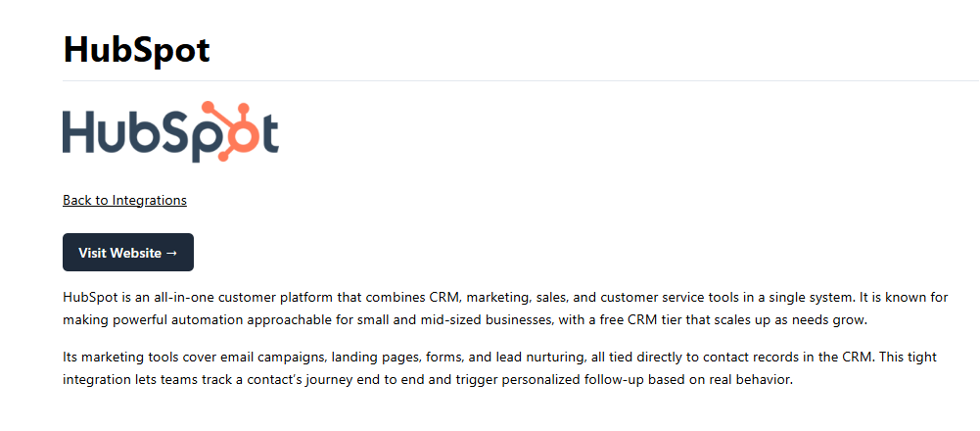Click the HubSpot logo image
980x431 pixels.
170,132
